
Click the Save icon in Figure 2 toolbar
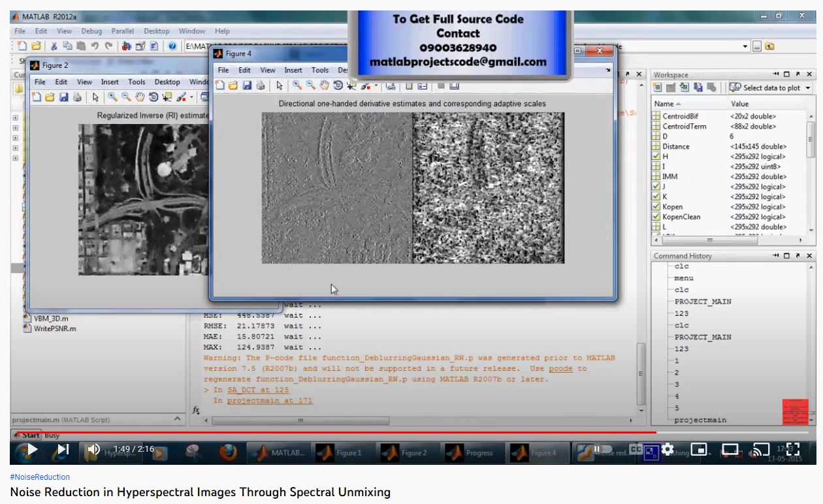point(63,97)
